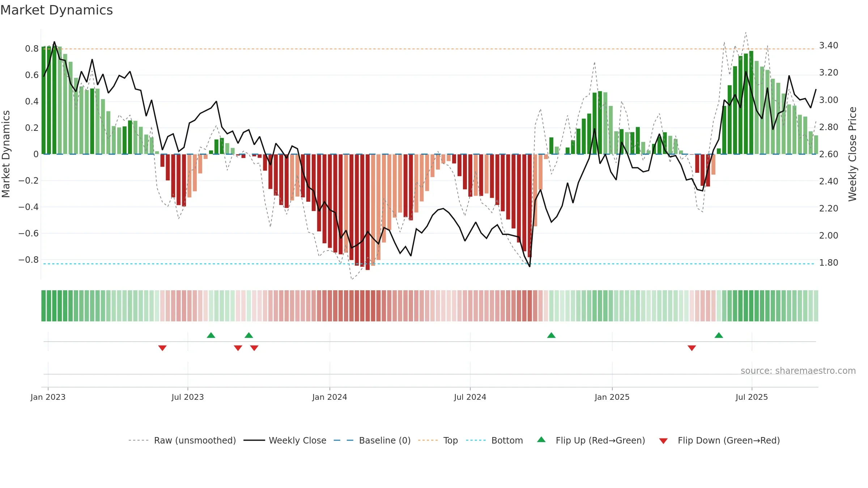Select the red Flip Down marker in spring 2025
The image size is (868, 488).
(x=692, y=348)
